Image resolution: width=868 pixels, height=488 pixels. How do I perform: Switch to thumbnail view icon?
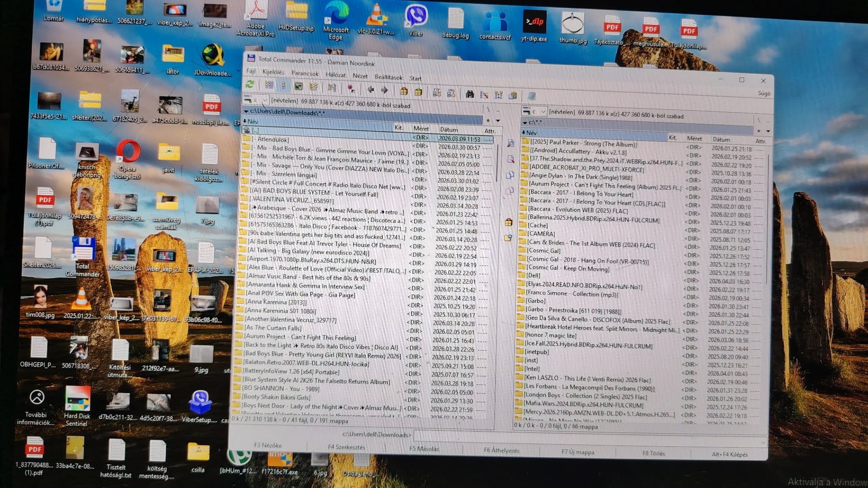298,86
